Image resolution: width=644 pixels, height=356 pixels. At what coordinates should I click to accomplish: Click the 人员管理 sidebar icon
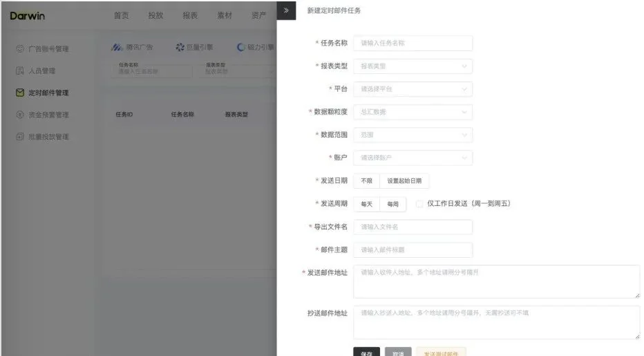[20, 71]
